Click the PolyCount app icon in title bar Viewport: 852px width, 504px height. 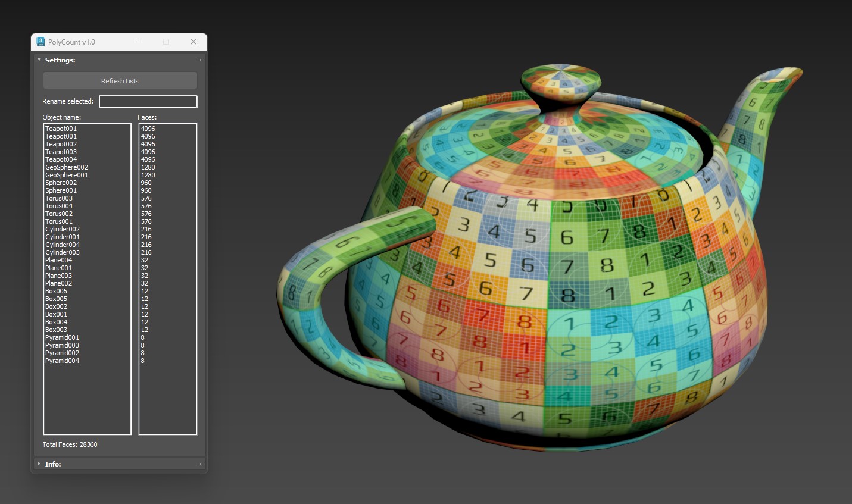click(40, 42)
